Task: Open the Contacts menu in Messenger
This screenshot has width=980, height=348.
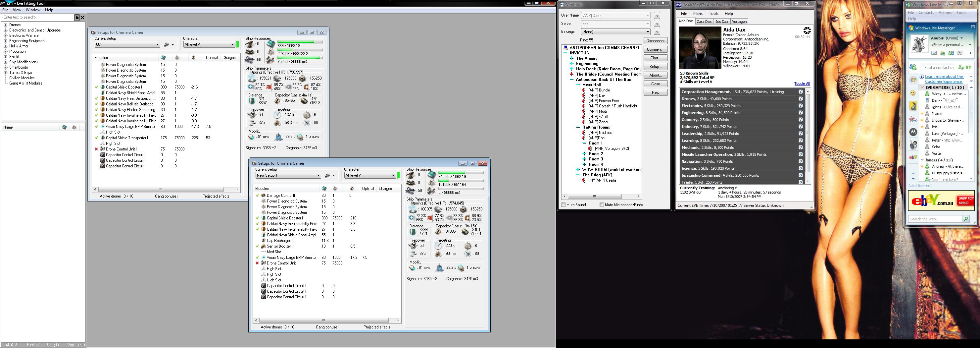Action: pos(926,13)
